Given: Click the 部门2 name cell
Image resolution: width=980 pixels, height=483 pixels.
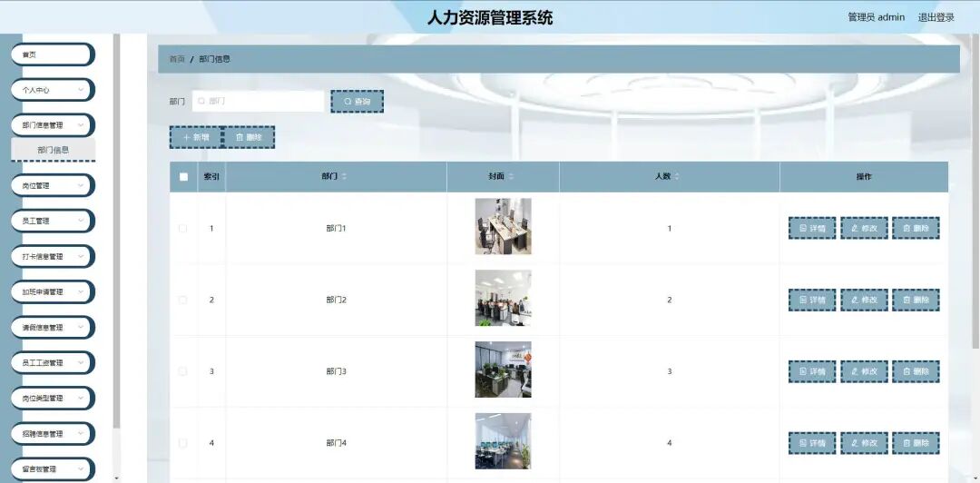Looking at the screenshot, I should 337,300.
